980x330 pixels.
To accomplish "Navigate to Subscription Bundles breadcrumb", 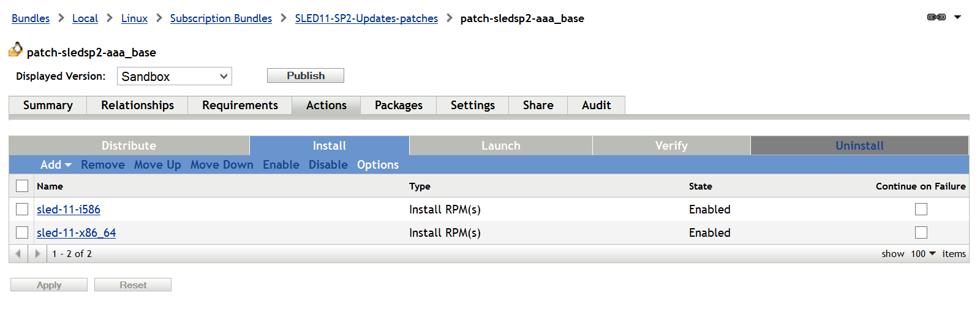I will coord(221,18).
